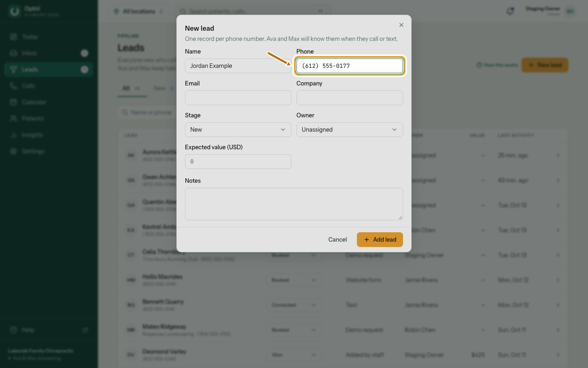Focus the Name field with Jordan Example

coord(238,66)
